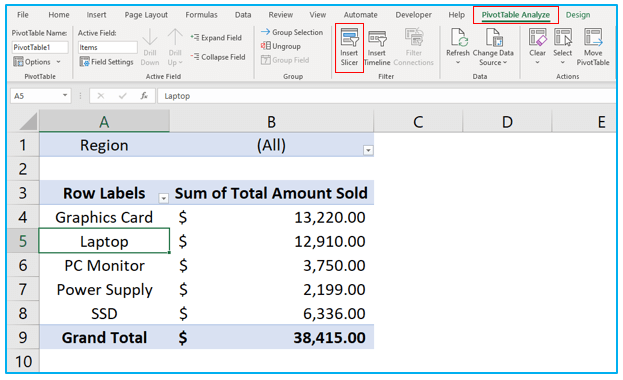Switch to the Insert tab
The height and width of the screenshot is (380, 623).
(97, 15)
